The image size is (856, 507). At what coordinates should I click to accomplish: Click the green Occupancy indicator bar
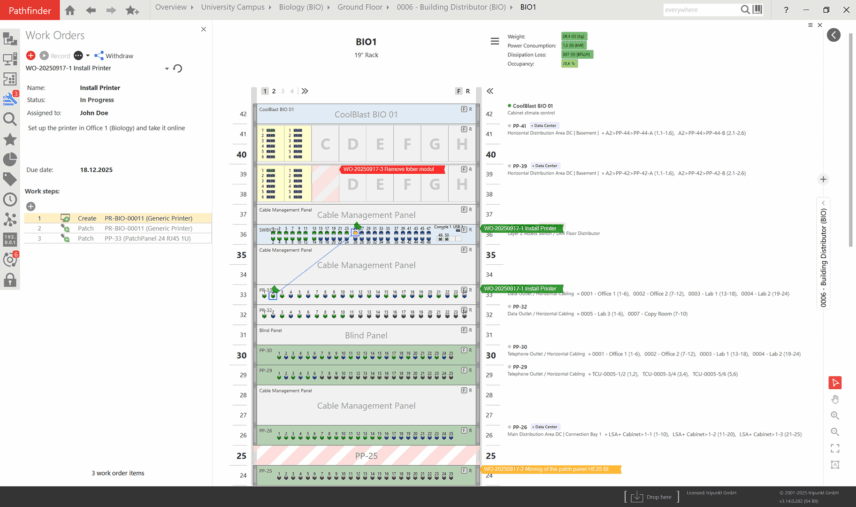569,63
